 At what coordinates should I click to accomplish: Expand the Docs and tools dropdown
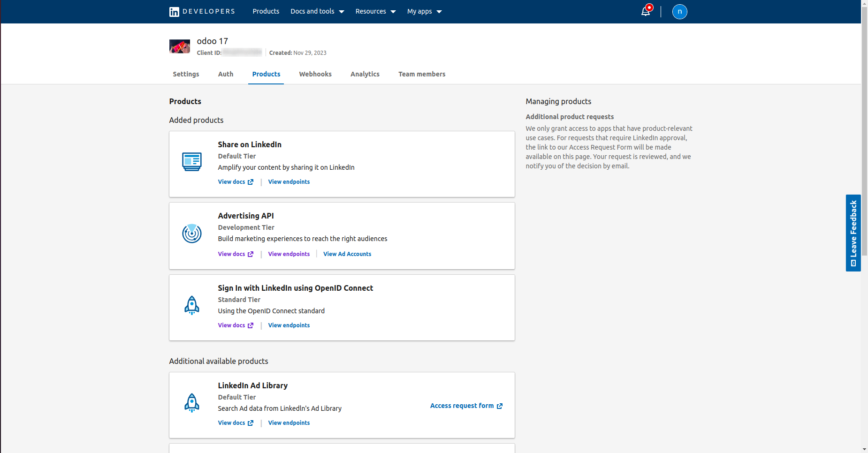[x=317, y=11]
